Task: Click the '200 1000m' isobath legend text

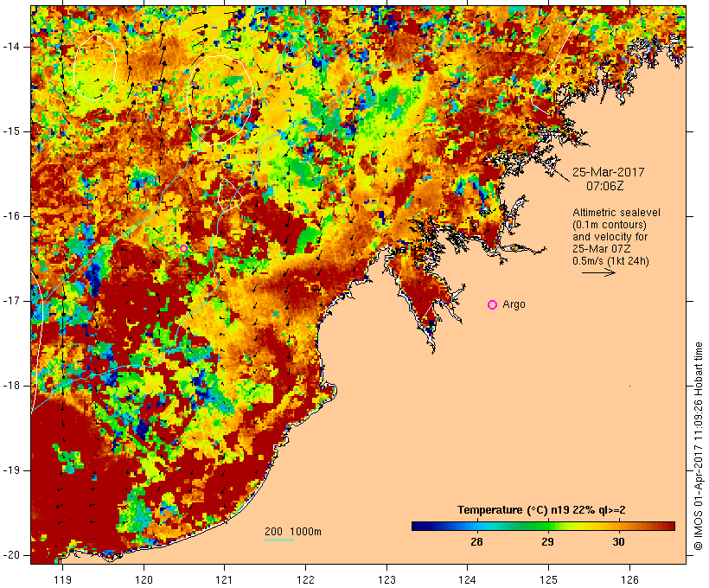Action: coord(293,532)
